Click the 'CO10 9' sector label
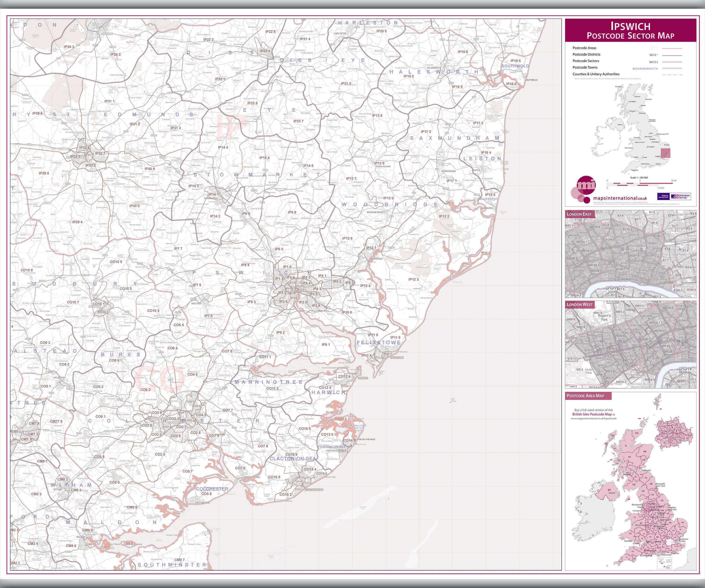 click(x=116, y=262)
